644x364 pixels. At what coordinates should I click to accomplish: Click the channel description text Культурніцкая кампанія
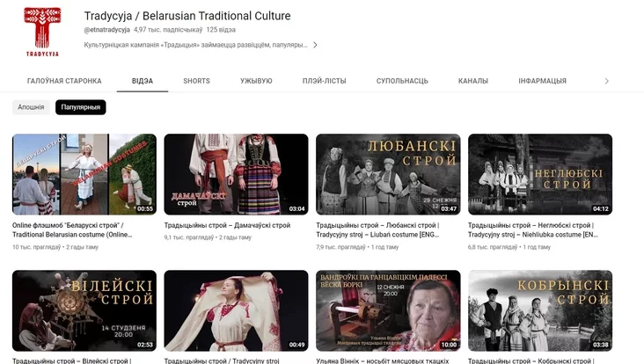point(196,45)
